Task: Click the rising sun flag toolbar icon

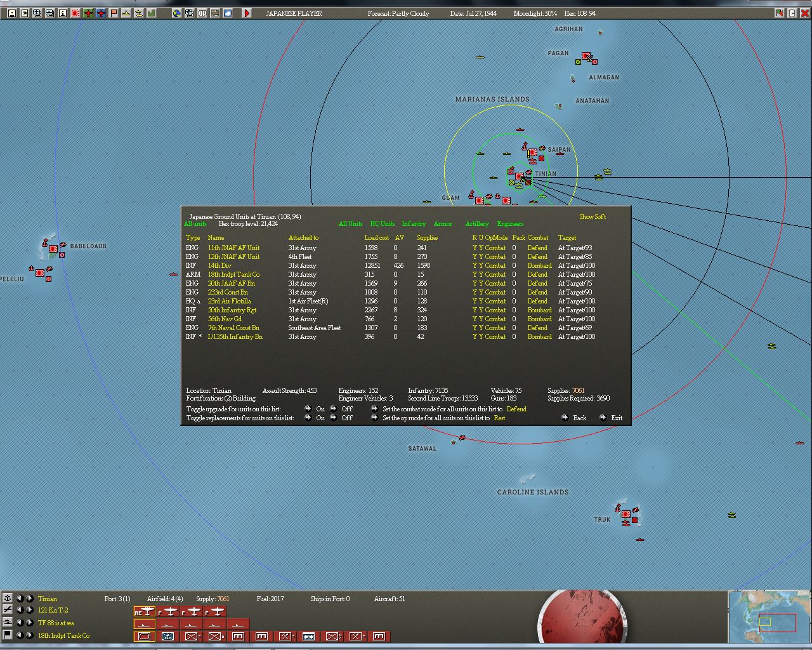Action: coord(75,13)
